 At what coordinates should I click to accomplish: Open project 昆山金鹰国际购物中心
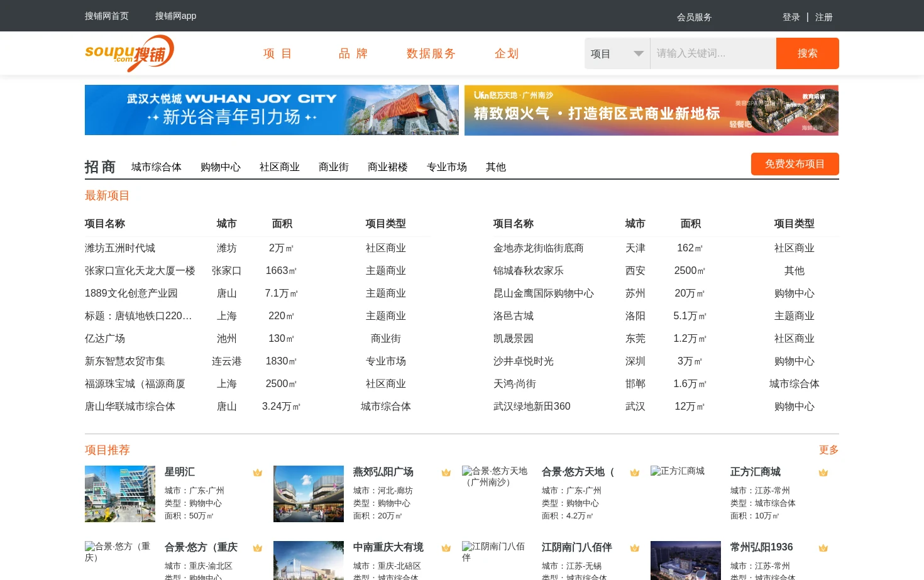point(544,293)
